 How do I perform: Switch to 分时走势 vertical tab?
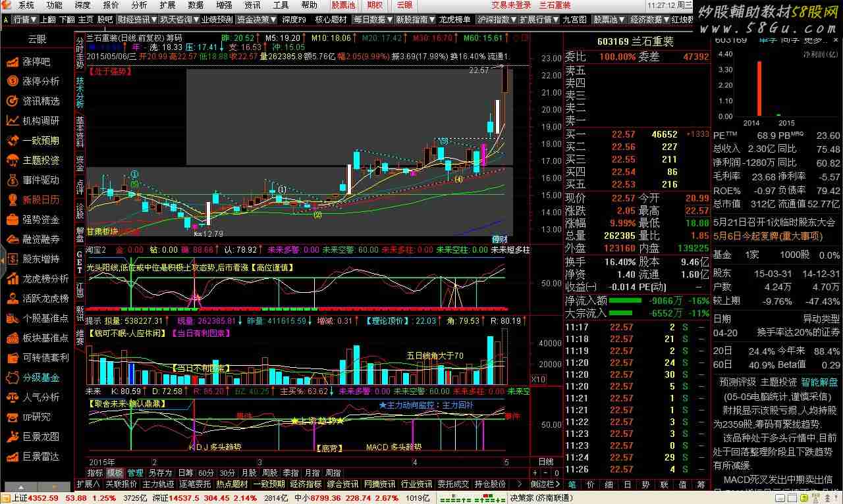pyautogui.click(x=80, y=53)
